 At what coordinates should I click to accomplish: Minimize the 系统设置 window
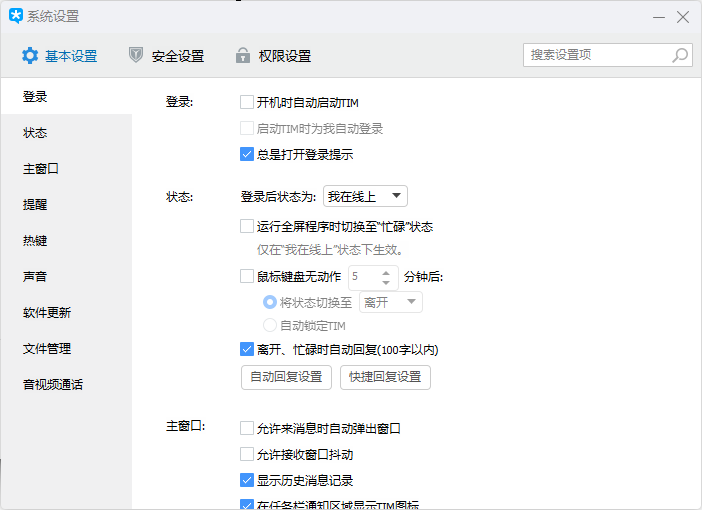pos(658,17)
